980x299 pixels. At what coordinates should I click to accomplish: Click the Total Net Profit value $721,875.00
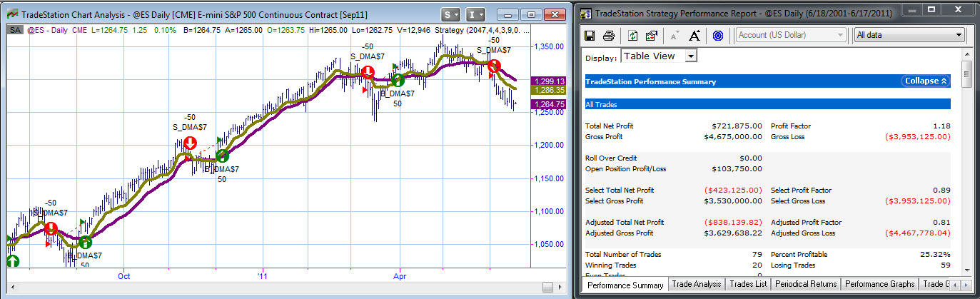(x=737, y=126)
